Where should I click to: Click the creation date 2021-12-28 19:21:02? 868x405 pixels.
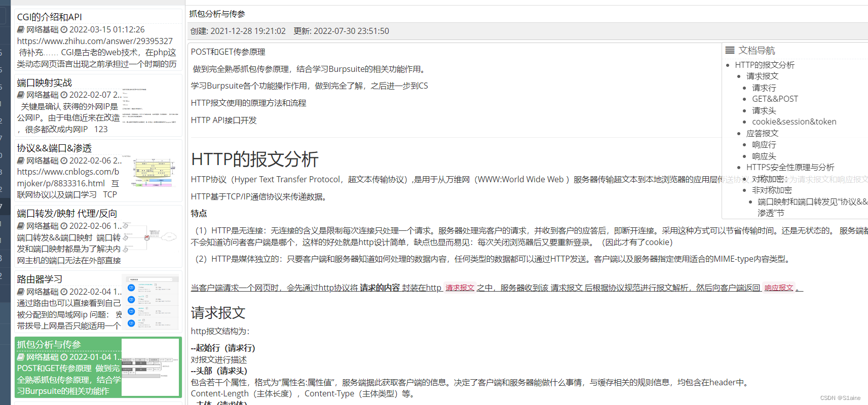248,31
